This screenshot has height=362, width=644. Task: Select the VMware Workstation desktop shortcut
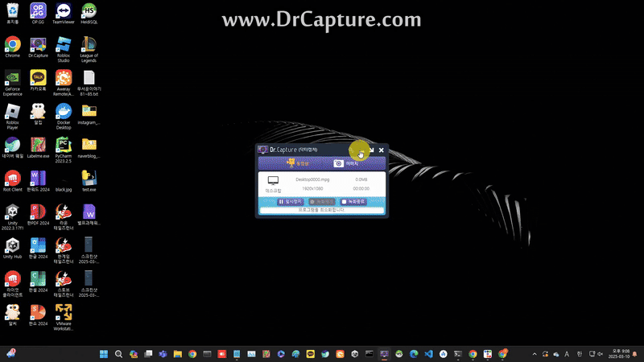(64, 318)
